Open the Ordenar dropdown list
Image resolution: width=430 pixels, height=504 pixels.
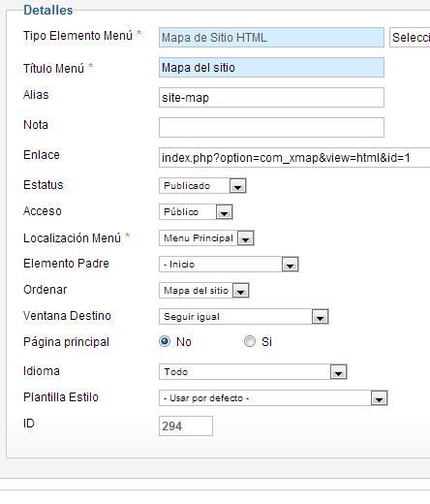[203, 291]
